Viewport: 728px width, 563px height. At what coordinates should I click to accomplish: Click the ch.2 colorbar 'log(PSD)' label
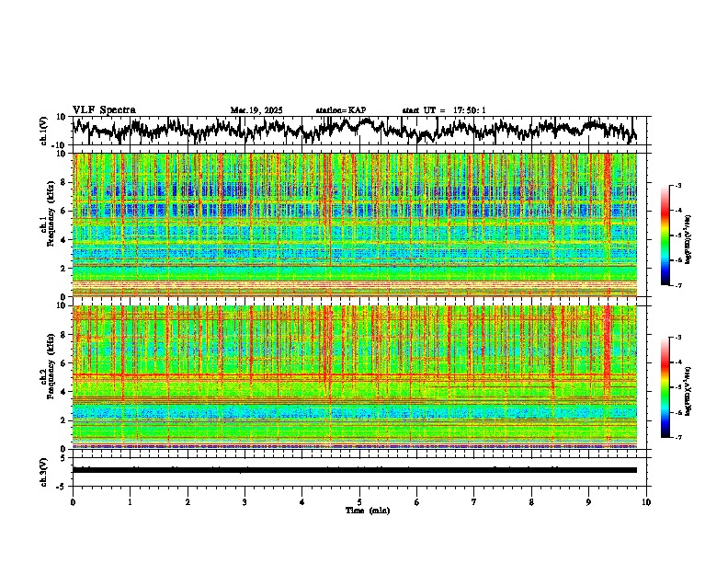tap(688, 391)
